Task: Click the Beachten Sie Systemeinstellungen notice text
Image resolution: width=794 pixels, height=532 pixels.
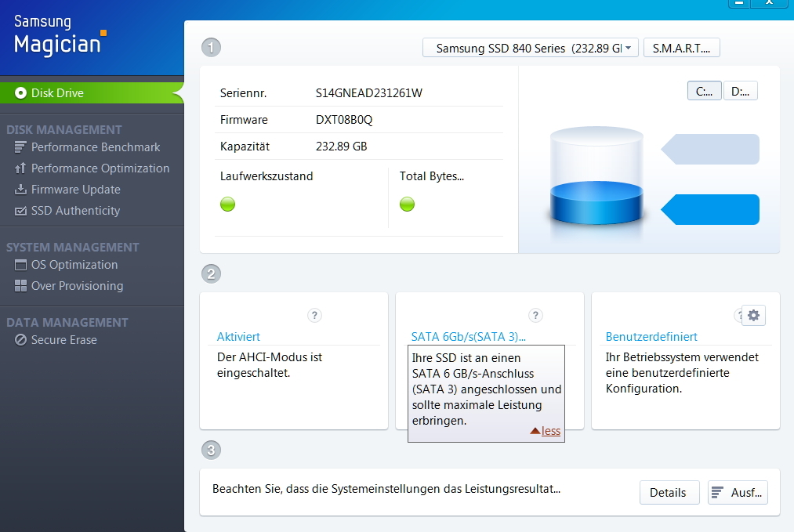Action: [386, 489]
